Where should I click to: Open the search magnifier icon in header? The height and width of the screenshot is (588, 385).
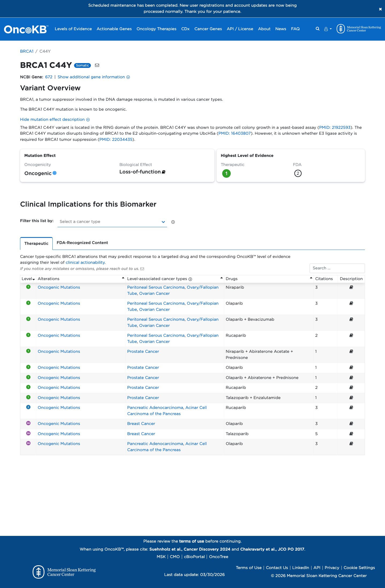click(x=318, y=29)
